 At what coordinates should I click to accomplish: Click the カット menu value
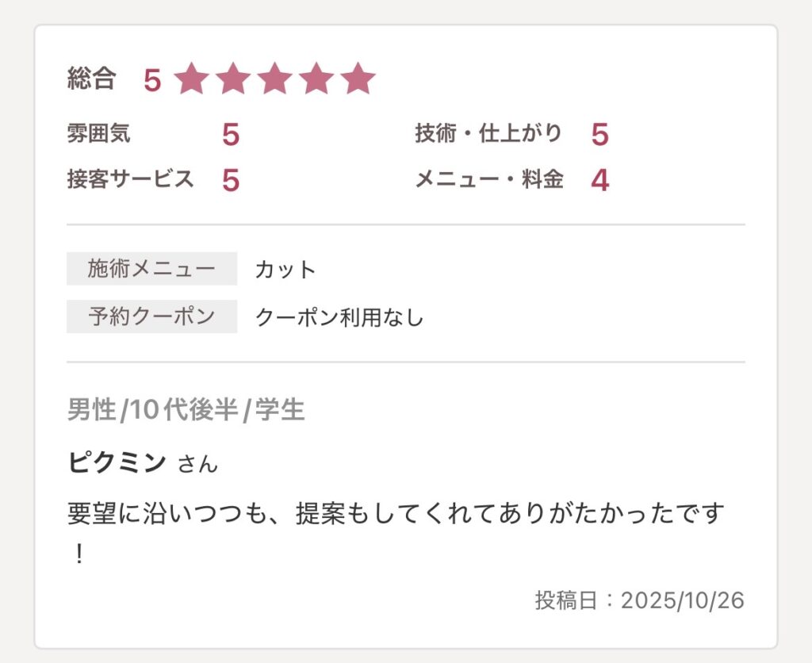(x=285, y=270)
